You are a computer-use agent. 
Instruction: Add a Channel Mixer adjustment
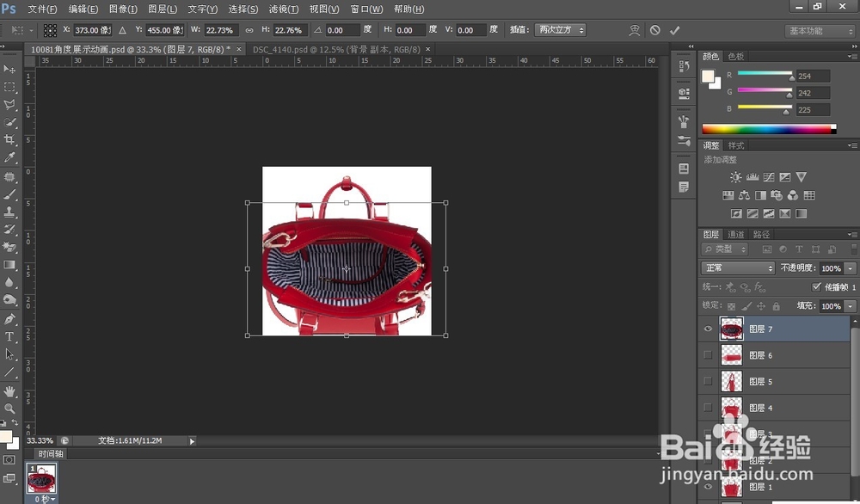tap(793, 195)
